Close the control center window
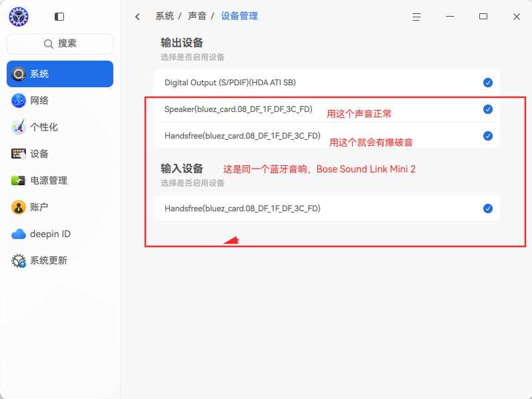This screenshot has height=399, width=532. 517,17
